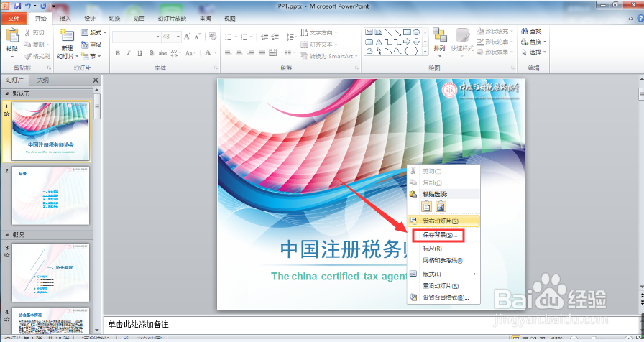Click 重设幻灯片(R) in context menu
This screenshot has width=644, height=342.
443,286
